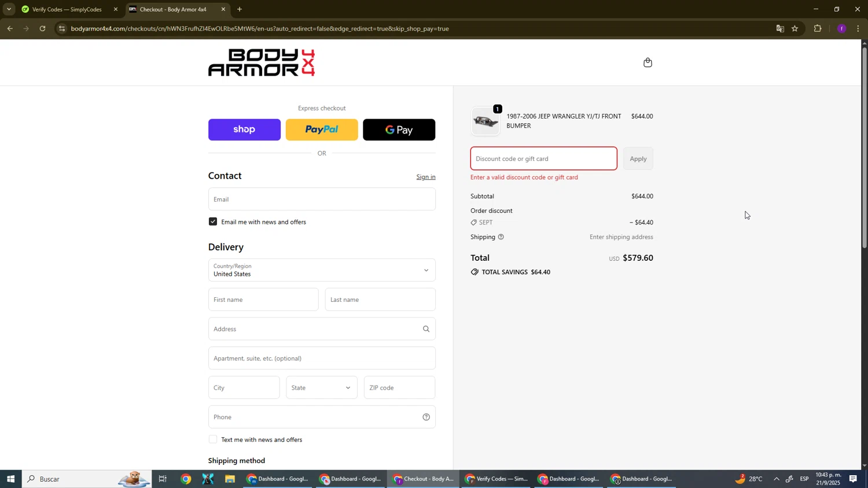Click the Phone input field
This screenshot has width=868, height=488.
(x=322, y=417)
